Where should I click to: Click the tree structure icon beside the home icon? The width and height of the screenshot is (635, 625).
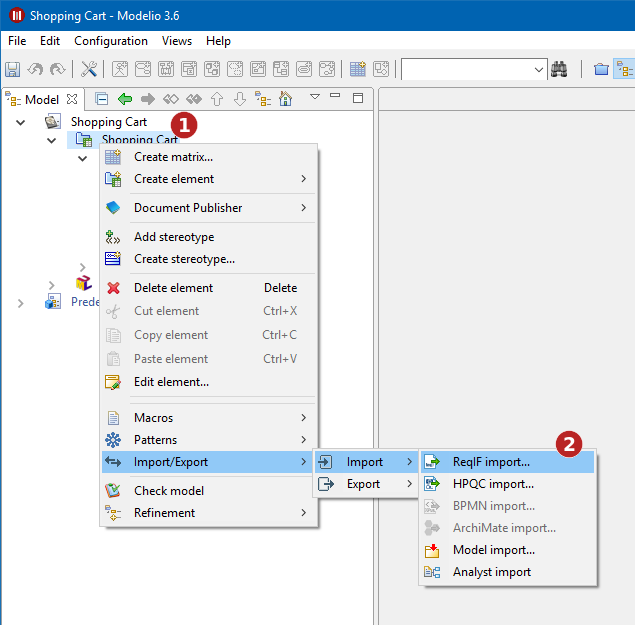(x=263, y=99)
